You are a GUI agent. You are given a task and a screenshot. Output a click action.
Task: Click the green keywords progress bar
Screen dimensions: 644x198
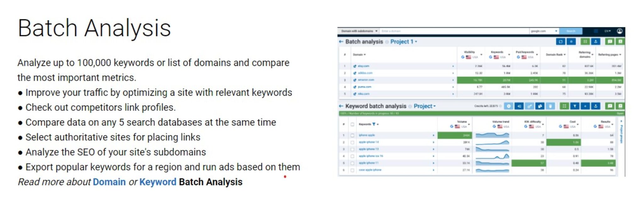[482, 113]
